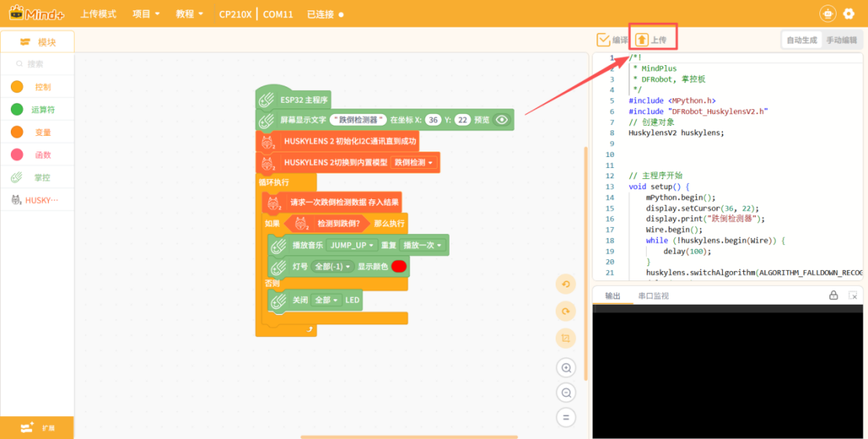Switch to the 串口监视 tab

click(x=653, y=296)
